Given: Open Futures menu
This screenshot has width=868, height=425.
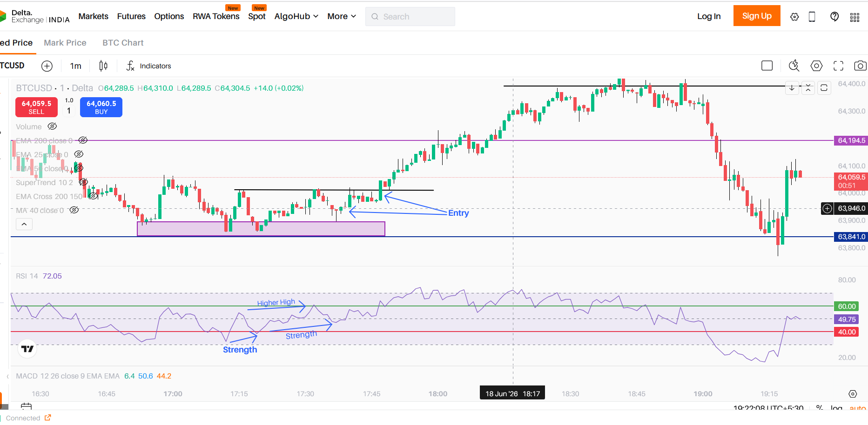Looking at the screenshot, I should pyautogui.click(x=131, y=16).
